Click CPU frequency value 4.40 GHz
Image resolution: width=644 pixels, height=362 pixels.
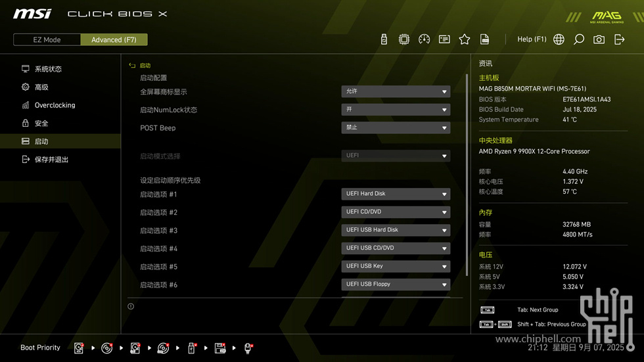575,171
